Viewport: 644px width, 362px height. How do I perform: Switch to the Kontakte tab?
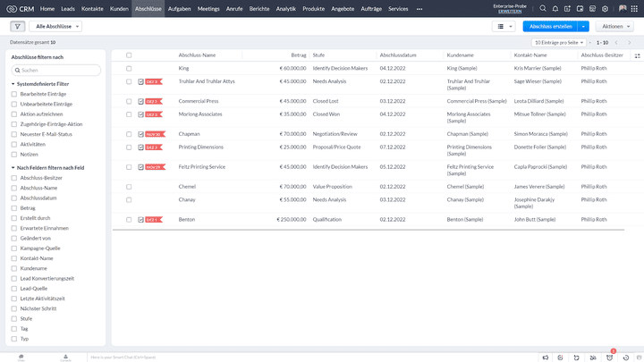[92, 8]
